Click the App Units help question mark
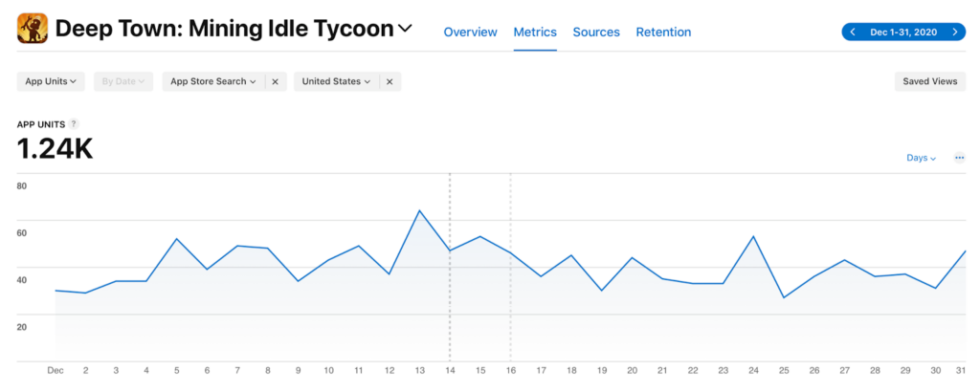The width and height of the screenshot is (980, 392). (x=74, y=124)
